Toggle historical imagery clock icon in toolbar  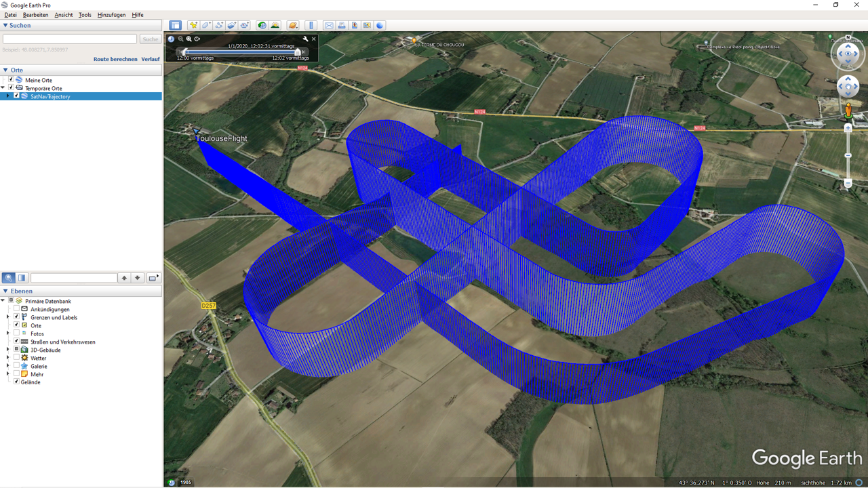[x=262, y=26]
